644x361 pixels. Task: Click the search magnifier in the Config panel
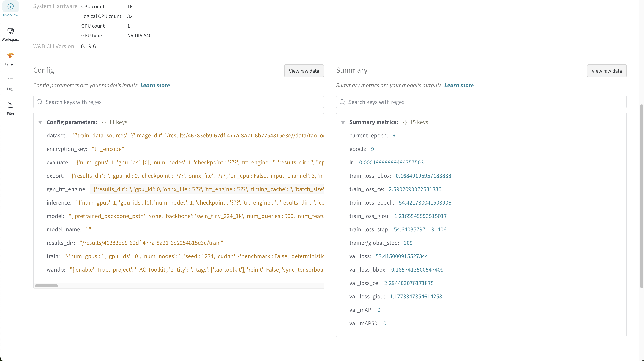(39, 102)
